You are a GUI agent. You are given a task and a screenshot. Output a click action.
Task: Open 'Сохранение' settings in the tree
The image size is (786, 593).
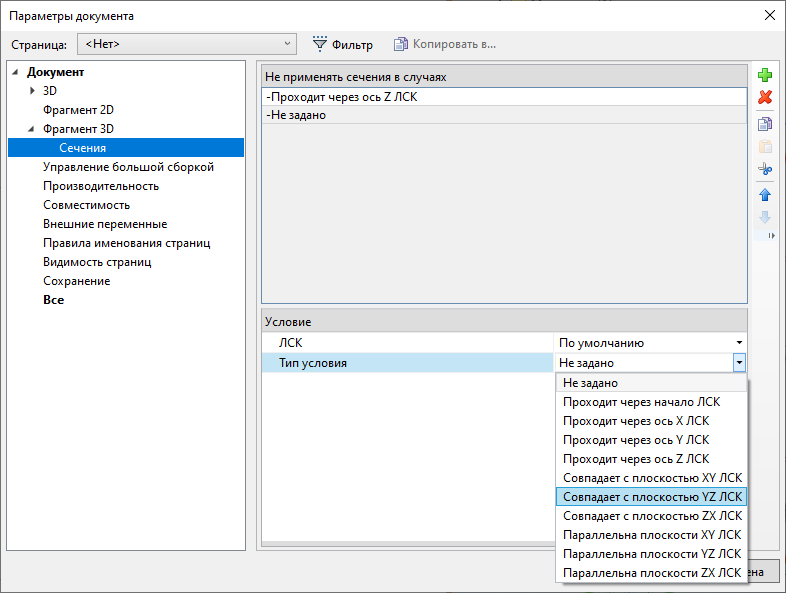coord(76,281)
